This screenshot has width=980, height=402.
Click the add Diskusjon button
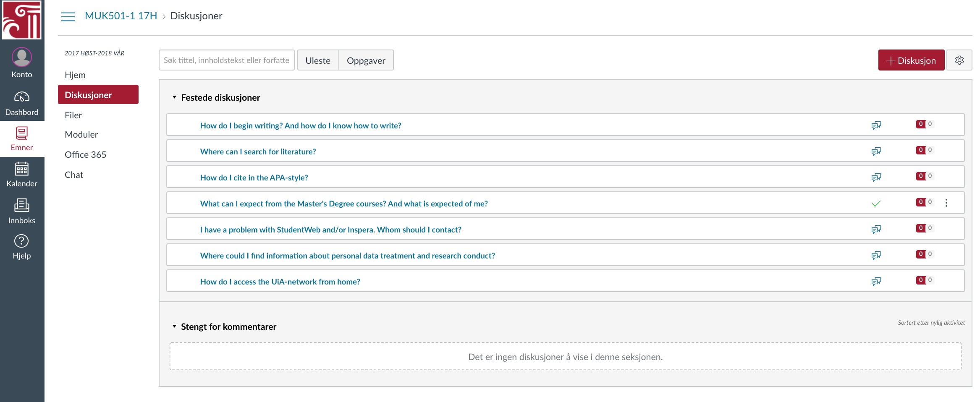coord(911,60)
